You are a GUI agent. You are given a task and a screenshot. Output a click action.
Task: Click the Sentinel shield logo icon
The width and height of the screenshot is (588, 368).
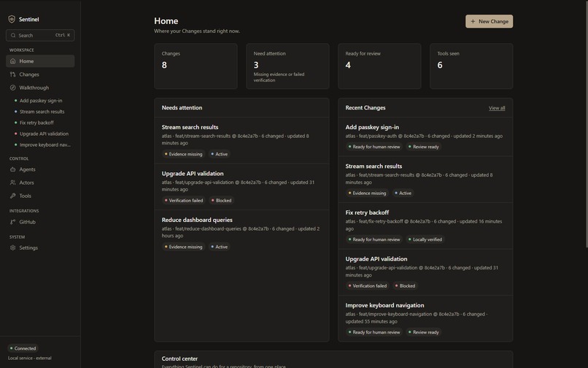tap(12, 19)
